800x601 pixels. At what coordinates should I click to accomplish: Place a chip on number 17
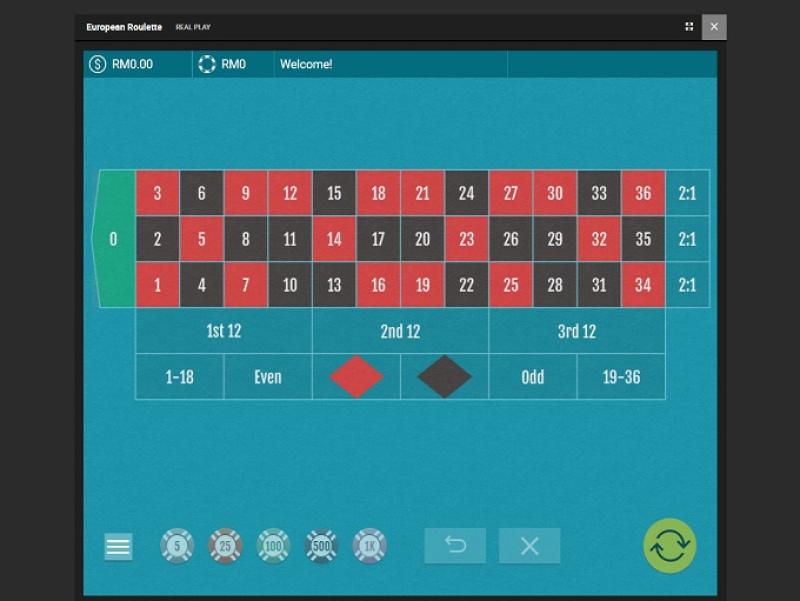[x=378, y=239]
